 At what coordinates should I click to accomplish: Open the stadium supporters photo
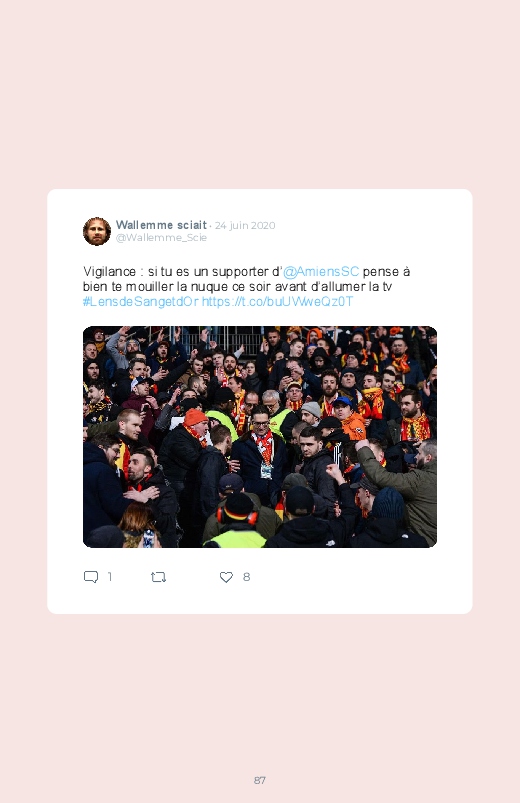(260, 437)
